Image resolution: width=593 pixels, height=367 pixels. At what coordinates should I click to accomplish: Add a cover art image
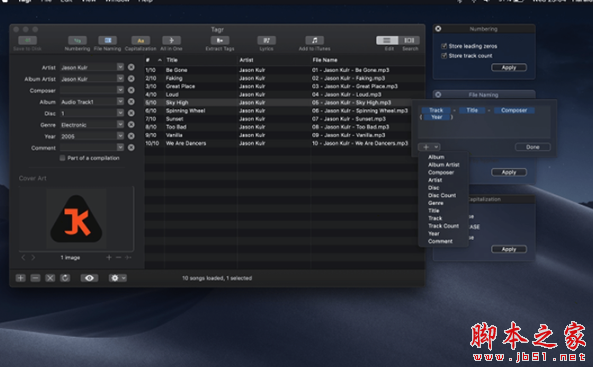coord(109,257)
